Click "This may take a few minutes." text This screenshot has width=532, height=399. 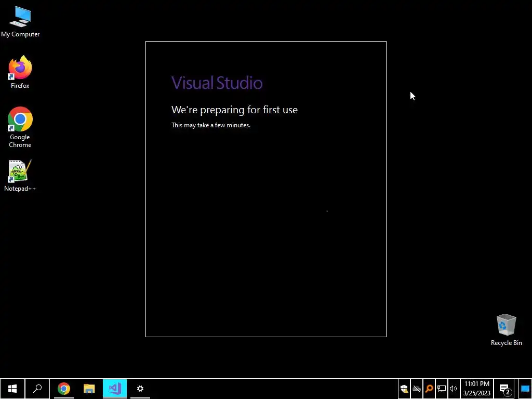click(x=211, y=125)
